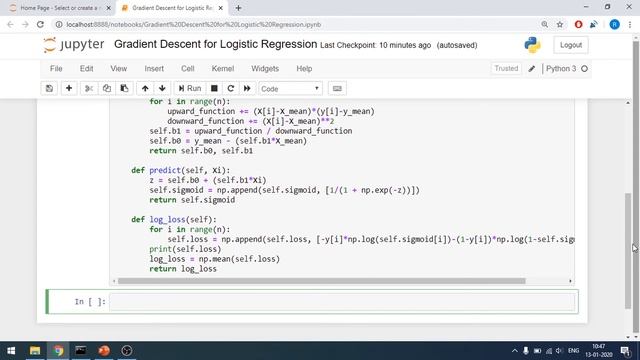Viewport: 640px width, 360px height.
Task: Show hidden system tray icons chevron
Action: click(515, 351)
